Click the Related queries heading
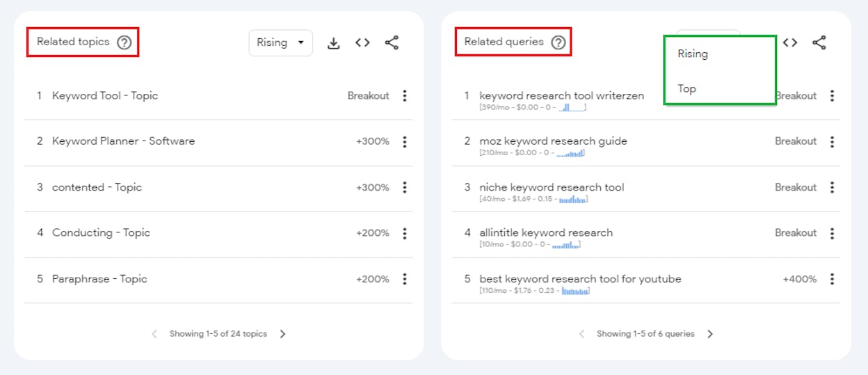This screenshot has width=868, height=375. coord(504,42)
